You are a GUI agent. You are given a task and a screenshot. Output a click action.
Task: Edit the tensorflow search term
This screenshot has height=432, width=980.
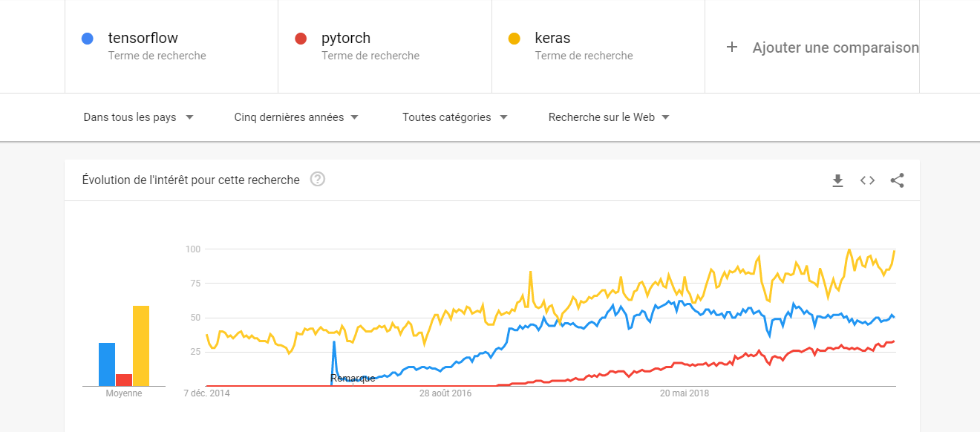[143, 38]
